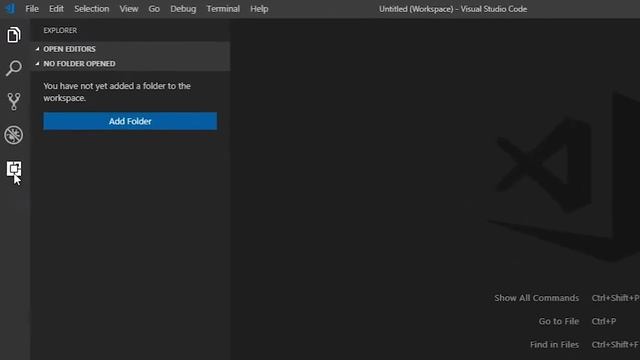This screenshot has height=360, width=640.
Task: Click the Add Folder button
Action: tap(130, 121)
